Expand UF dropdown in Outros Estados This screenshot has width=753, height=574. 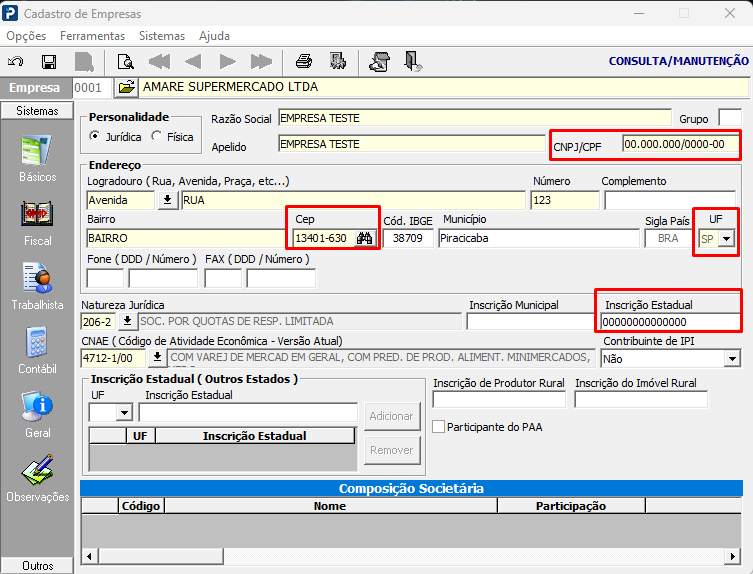click(x=124, y=412)
